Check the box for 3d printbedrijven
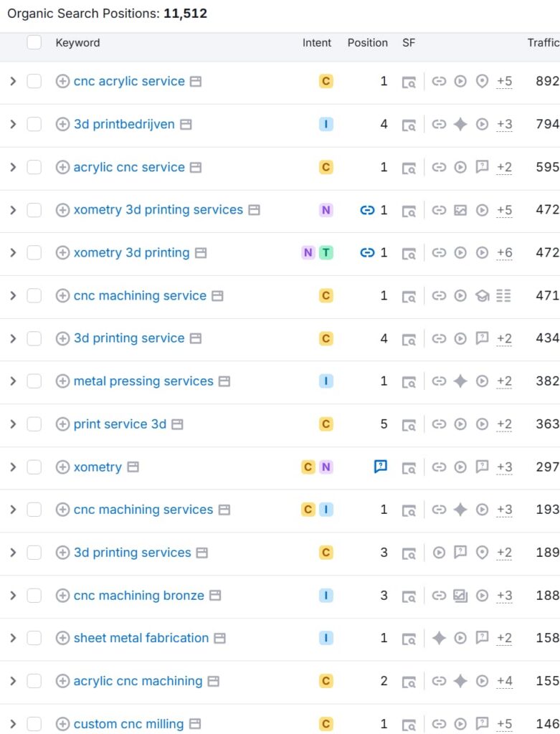This screenshot has height=734, width=560. [34, 125]
